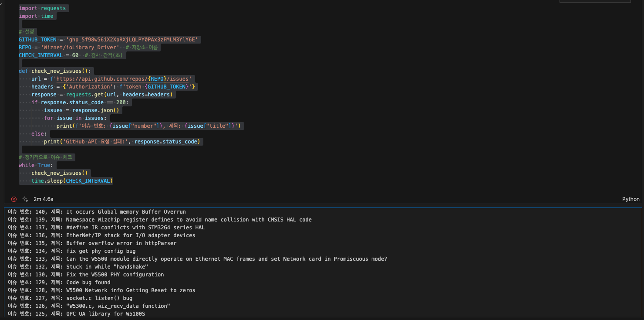Viewport: 644px width, 320px height.
Task: Click the import requests line
Action: (x=42, y=8)
